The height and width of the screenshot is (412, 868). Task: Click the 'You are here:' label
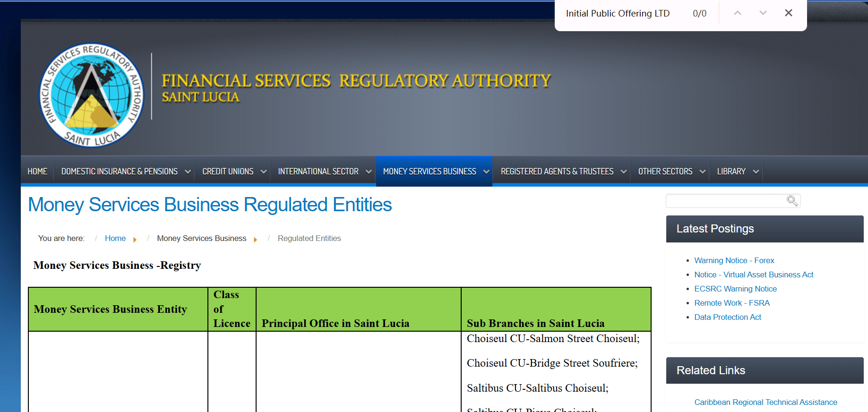pyautogui.click(x=61, y=239)
